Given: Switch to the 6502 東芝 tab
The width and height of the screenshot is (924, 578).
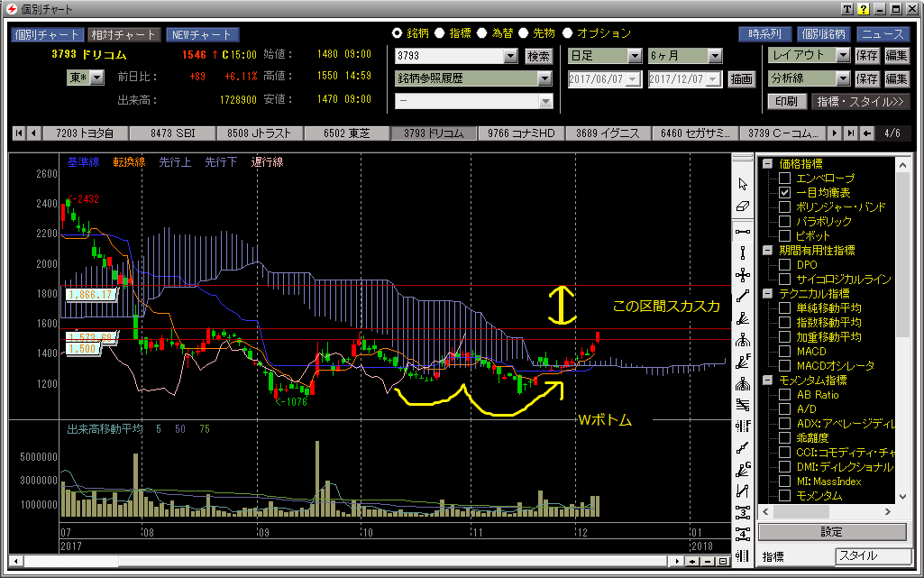Looking at the screenshot, I should (x=346, y=133).
